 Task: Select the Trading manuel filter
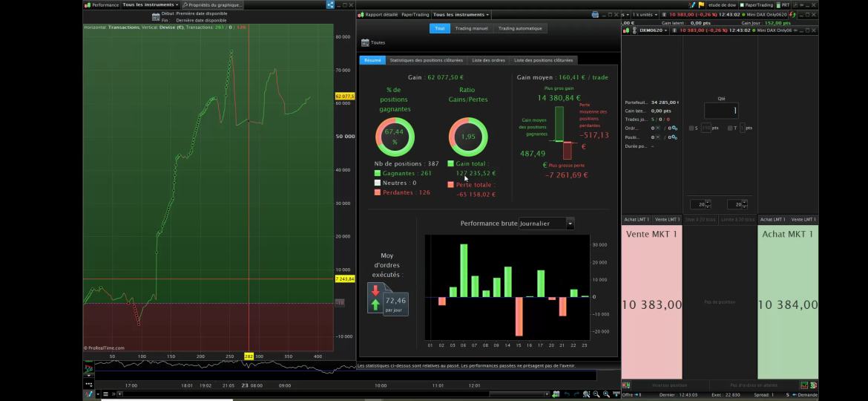pyautogui.click(x=471, y=28)
